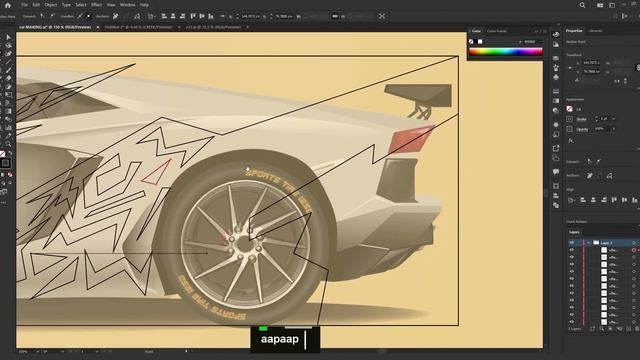Click horizontal align right in Properties panel

[603, 200]
